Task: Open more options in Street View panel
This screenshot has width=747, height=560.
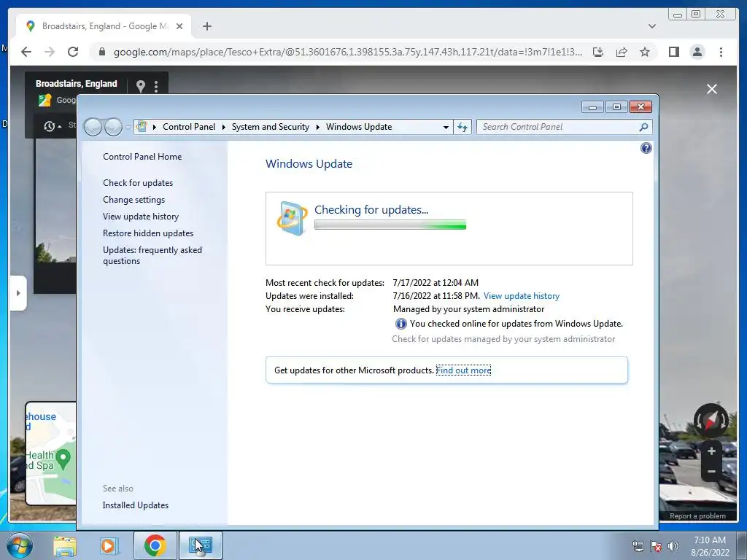Action: click(156, 86)
